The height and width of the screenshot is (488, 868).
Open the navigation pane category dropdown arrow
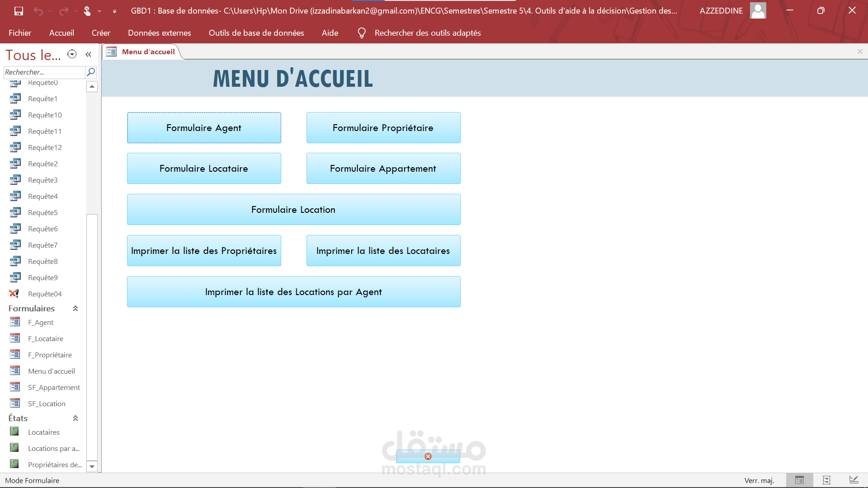(x=72, y=54)
